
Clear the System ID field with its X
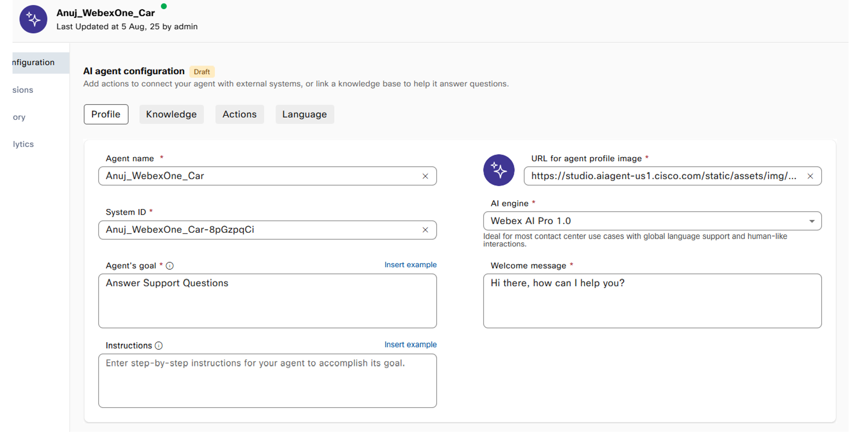tap(425, 230)
